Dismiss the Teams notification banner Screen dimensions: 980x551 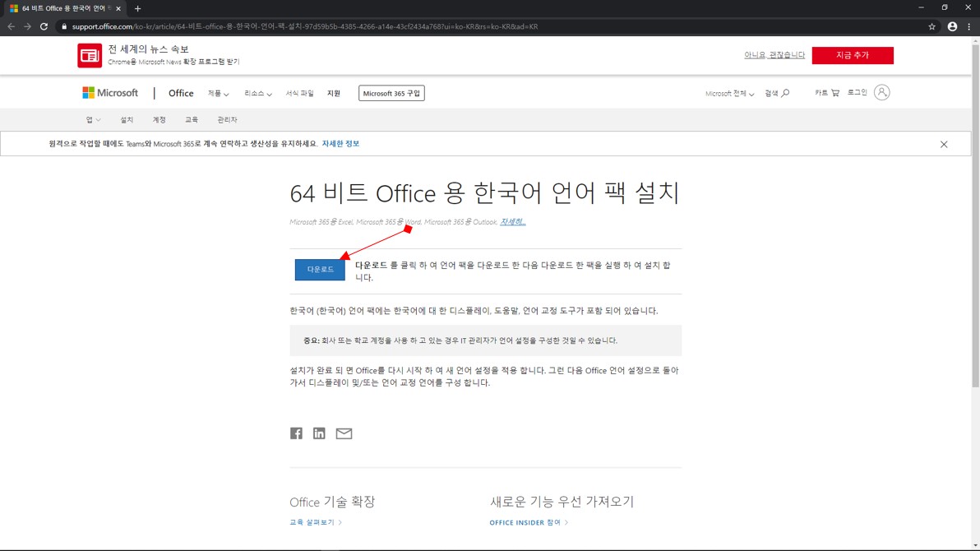point(944,144)
